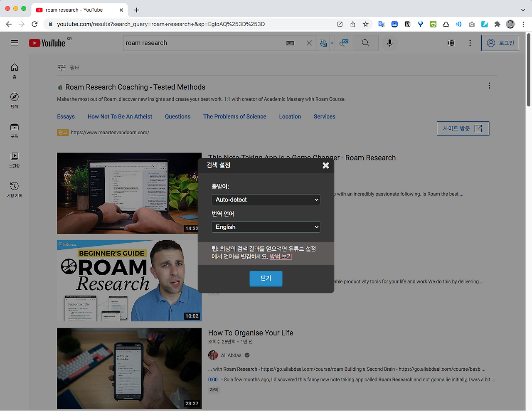Open 탐색 in the left sidebar
Screen dimensions: 532x419
tap(15, 100)
